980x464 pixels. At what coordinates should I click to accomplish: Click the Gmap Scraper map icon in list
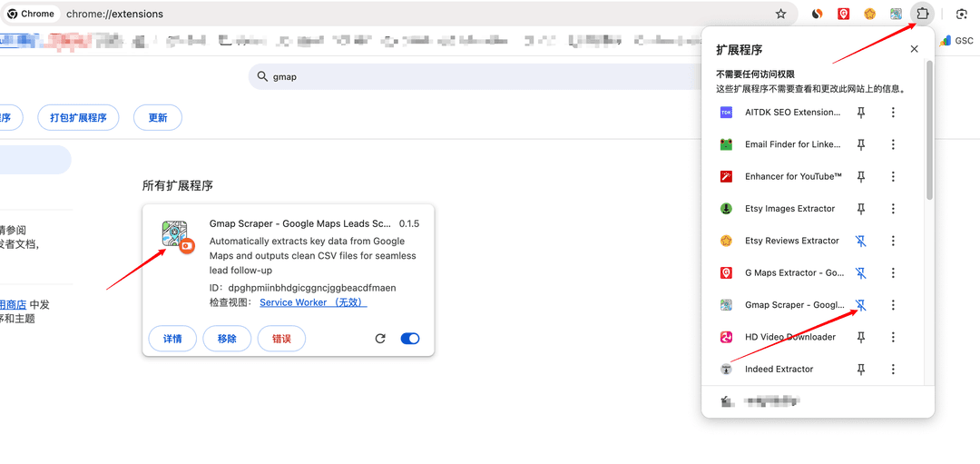coord(726,304)
